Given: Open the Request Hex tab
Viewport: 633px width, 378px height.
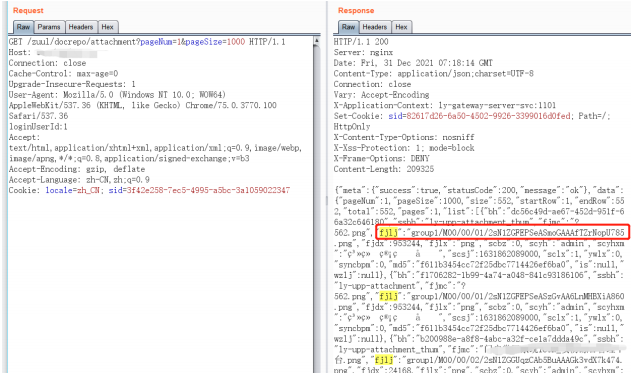Looking at the screenshot, I should click(x=107, y=27).
